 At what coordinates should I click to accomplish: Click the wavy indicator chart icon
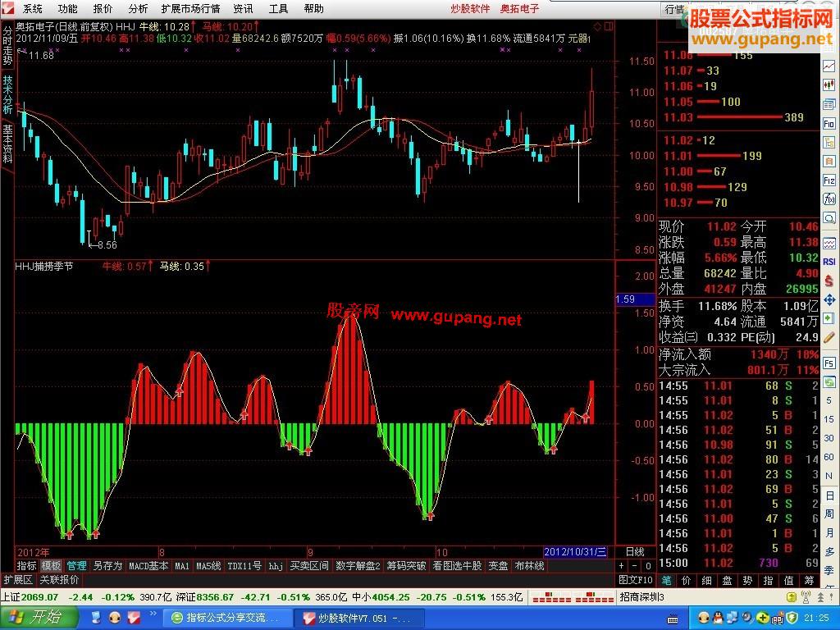(x=829, y=243)
